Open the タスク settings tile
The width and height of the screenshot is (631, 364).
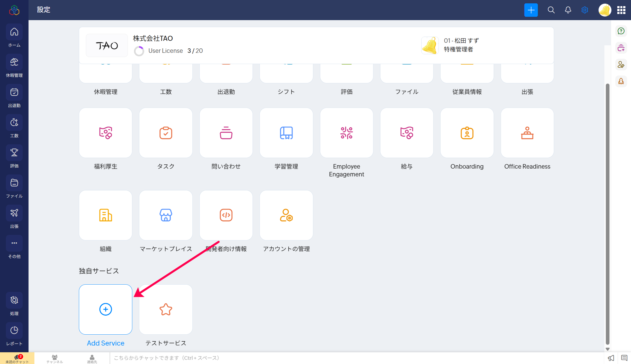click(166, 133)
